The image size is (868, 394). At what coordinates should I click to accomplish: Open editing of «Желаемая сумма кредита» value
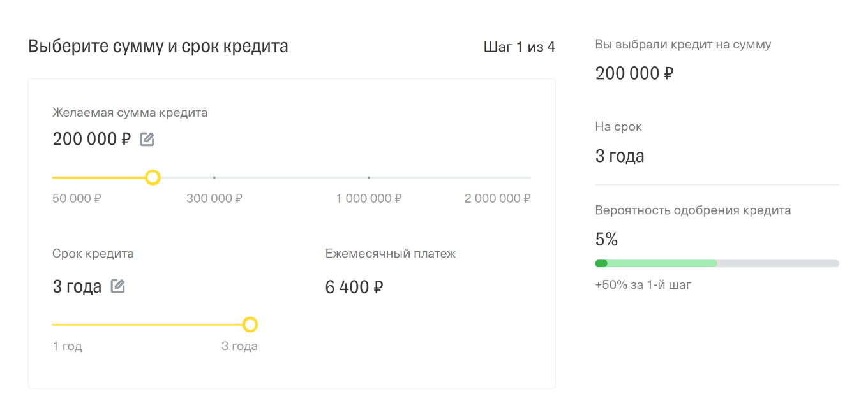coord(147,138)
